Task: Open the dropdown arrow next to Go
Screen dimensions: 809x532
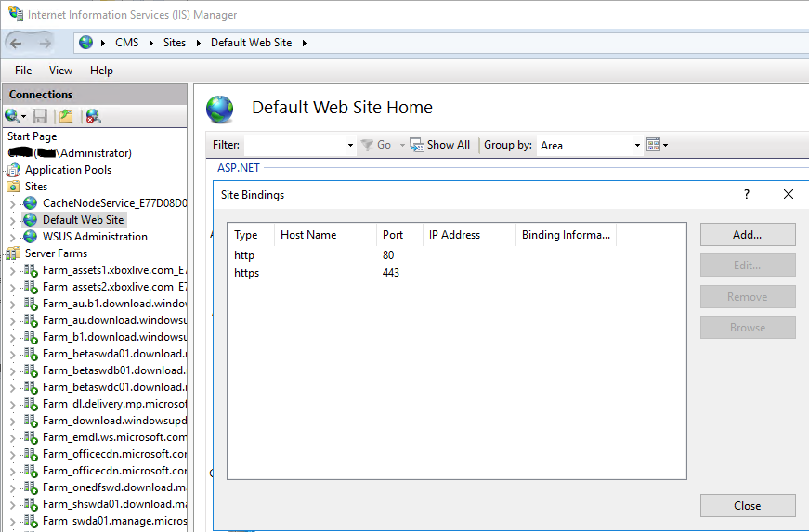Action: (402, 146)
